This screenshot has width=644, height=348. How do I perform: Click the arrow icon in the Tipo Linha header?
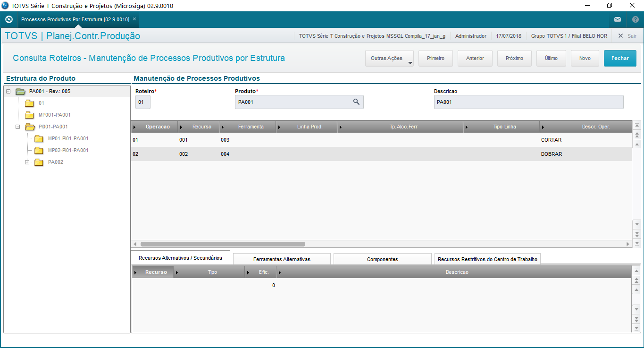(467, 127)
